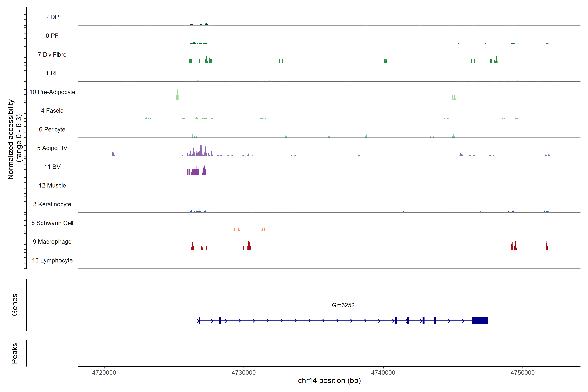Click the chr14 position (bp) axis title
The height and width of the screenshot is (392, 588).
coord(329,381)
